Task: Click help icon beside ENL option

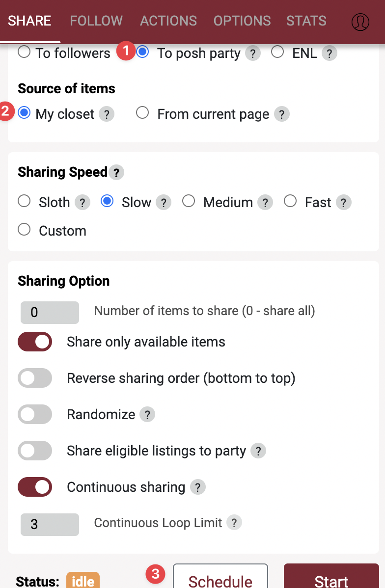Action: pyautogui.click(x=329, y=53)
